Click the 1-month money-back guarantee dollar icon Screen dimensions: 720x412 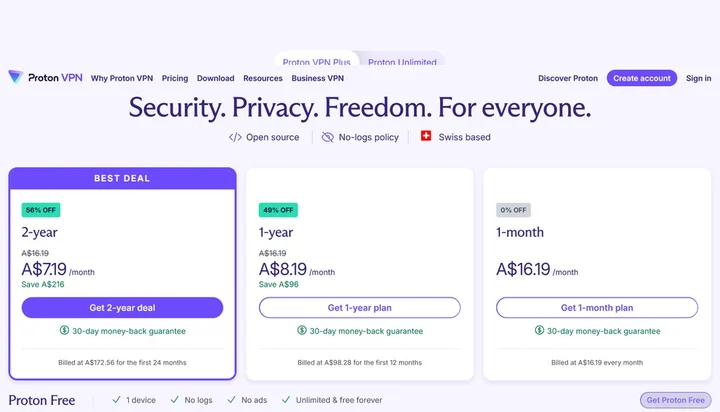tap(540, 330)
